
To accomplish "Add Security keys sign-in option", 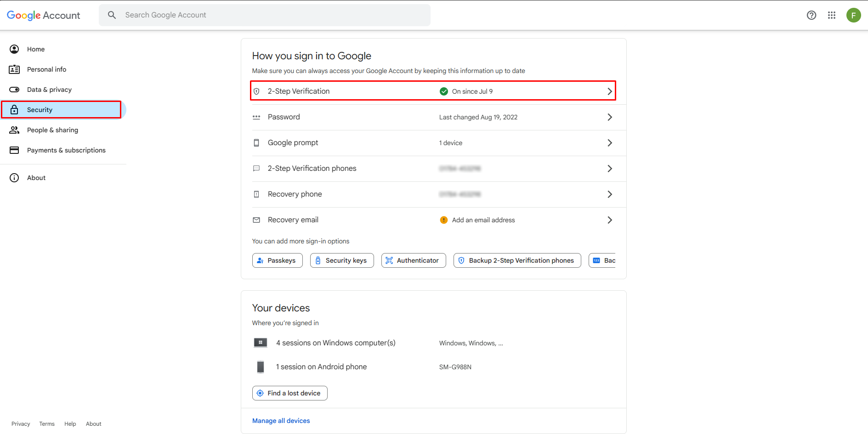I will [342, 260].
